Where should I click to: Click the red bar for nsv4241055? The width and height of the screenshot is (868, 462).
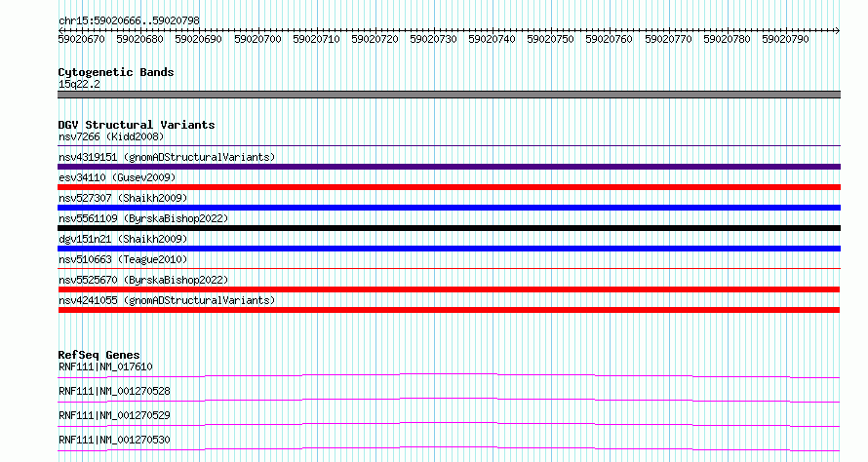[x=449, y=310]
